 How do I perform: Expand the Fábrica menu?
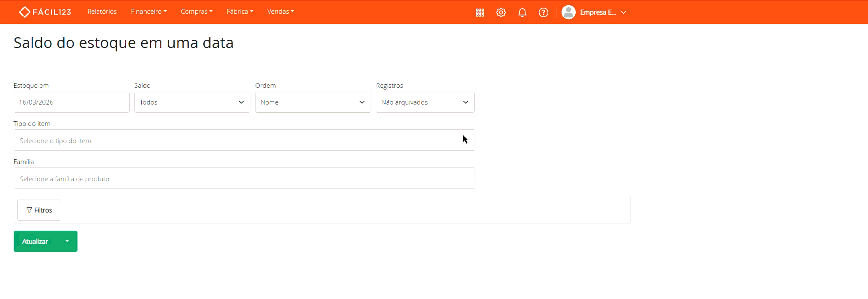[x=240, y=12]
